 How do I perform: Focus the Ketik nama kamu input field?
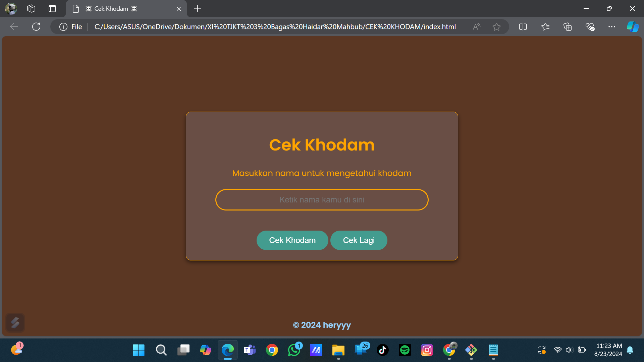tap(322, 200)
